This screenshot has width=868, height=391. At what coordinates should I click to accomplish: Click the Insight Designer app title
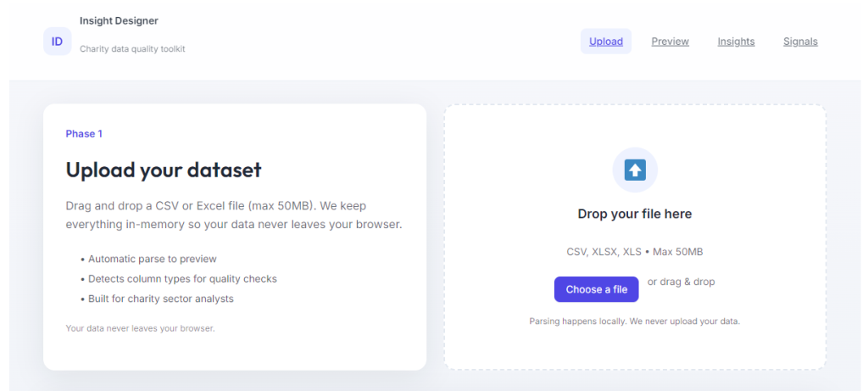tap(119, 21)
